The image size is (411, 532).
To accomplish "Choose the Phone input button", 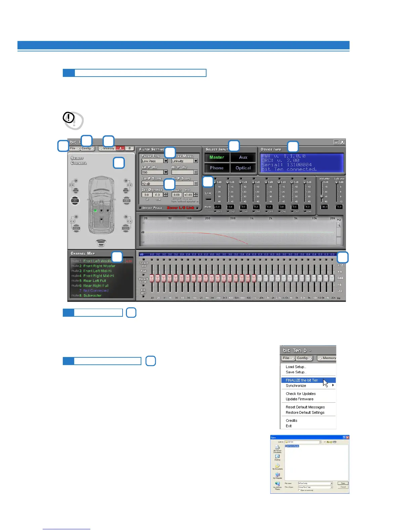I will [217, 168].
